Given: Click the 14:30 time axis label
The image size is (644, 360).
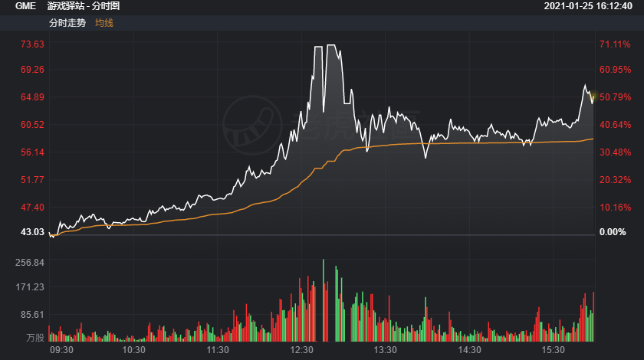Looking at the screenshot, I should click(x=469, y=350).
